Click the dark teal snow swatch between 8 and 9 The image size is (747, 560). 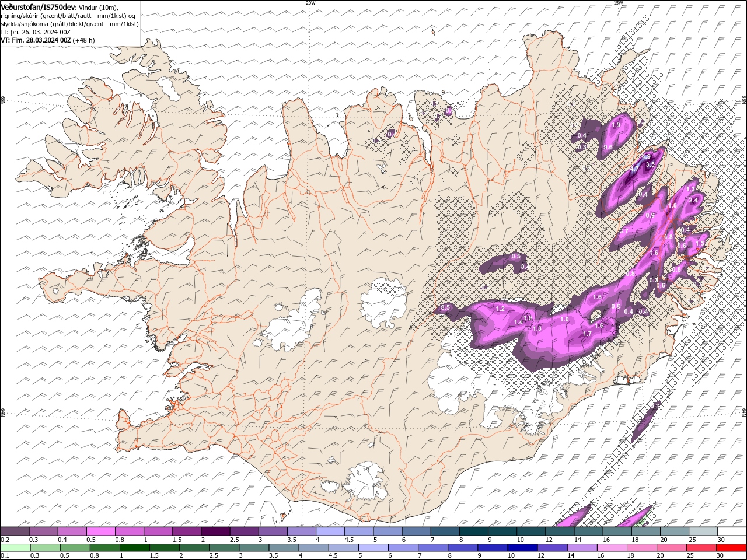(473, 531)
